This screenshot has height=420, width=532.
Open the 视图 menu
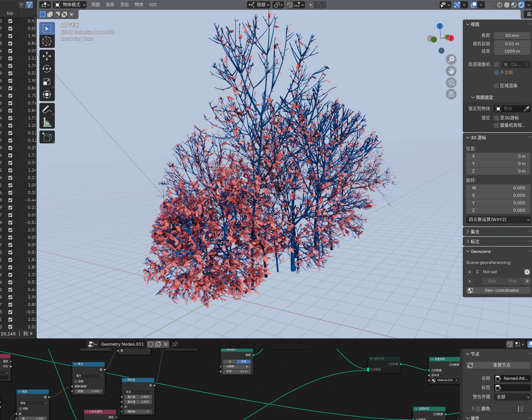coord(96,5)
